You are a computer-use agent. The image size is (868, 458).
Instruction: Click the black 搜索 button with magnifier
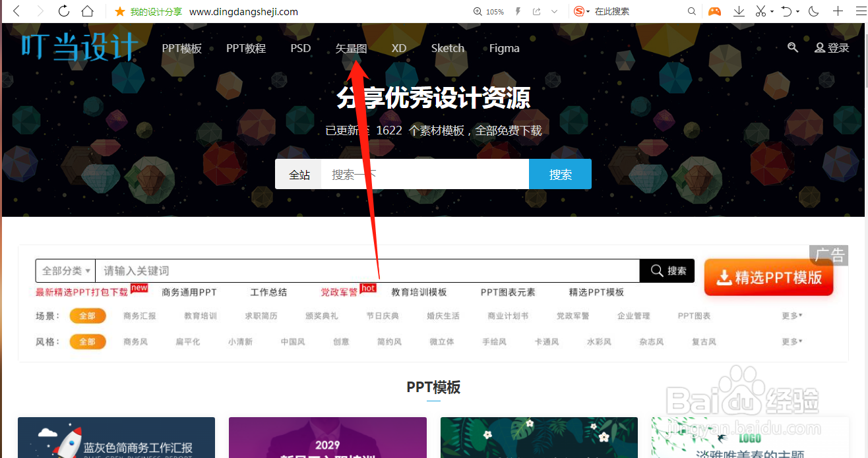click(667, 271)
